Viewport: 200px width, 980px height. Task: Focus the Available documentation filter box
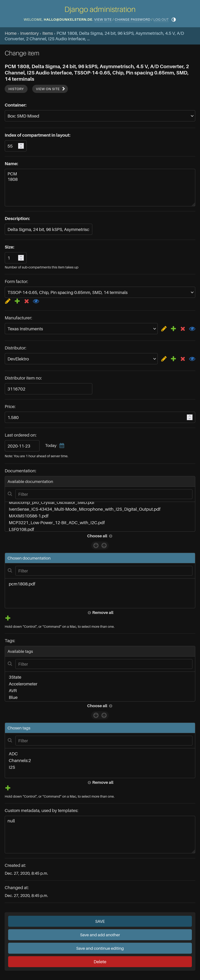[x=104, y=494]
